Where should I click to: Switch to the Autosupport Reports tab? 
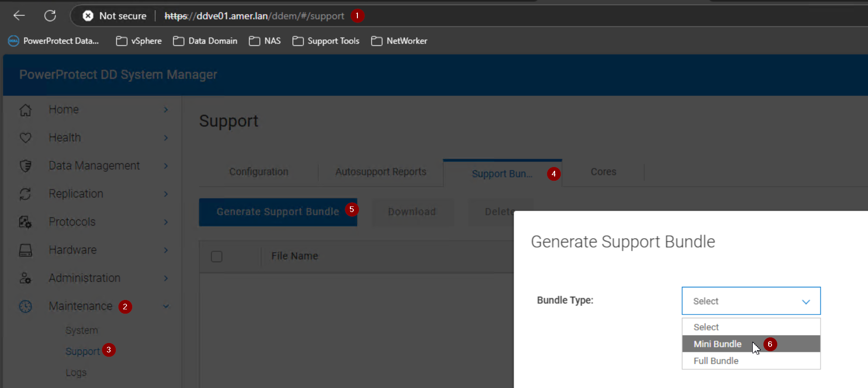(x=381, y=172)
